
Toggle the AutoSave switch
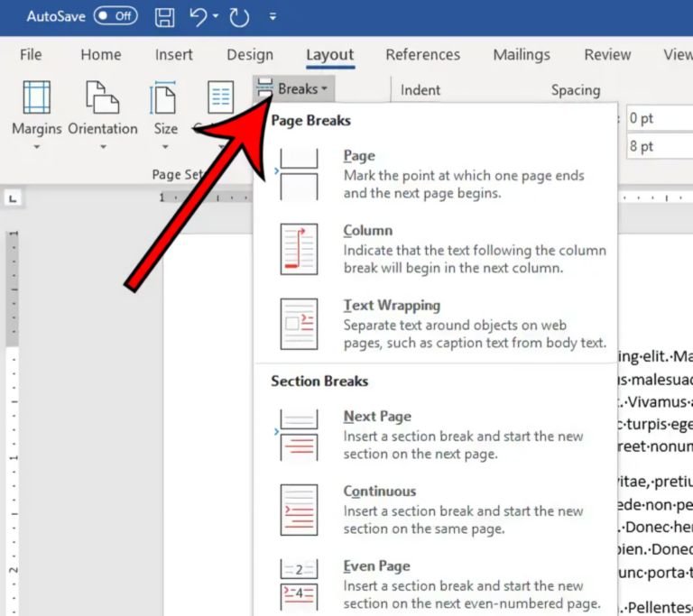[x=115, y=16]
